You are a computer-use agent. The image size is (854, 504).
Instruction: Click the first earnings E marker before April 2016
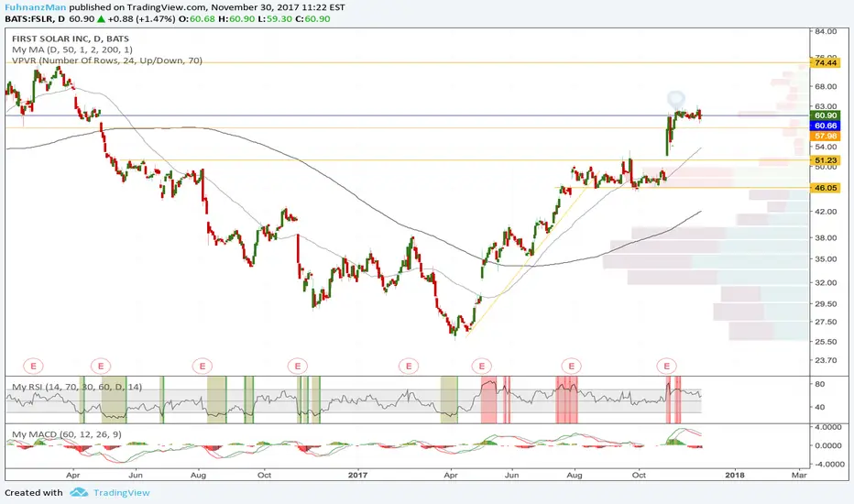(x=33, y=366)
